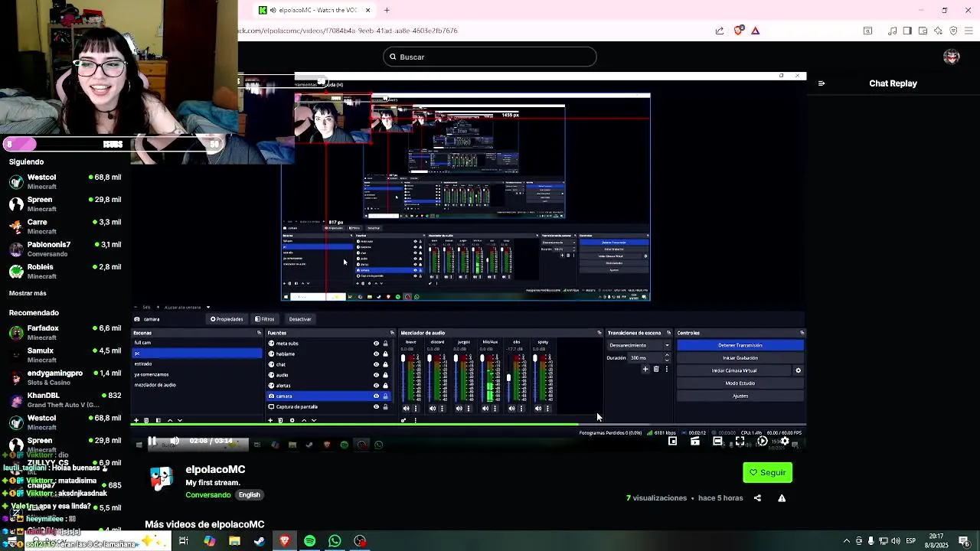Screen dimensions: 980x551
Task: Open the Kick player settings gear
Action: 785,442
